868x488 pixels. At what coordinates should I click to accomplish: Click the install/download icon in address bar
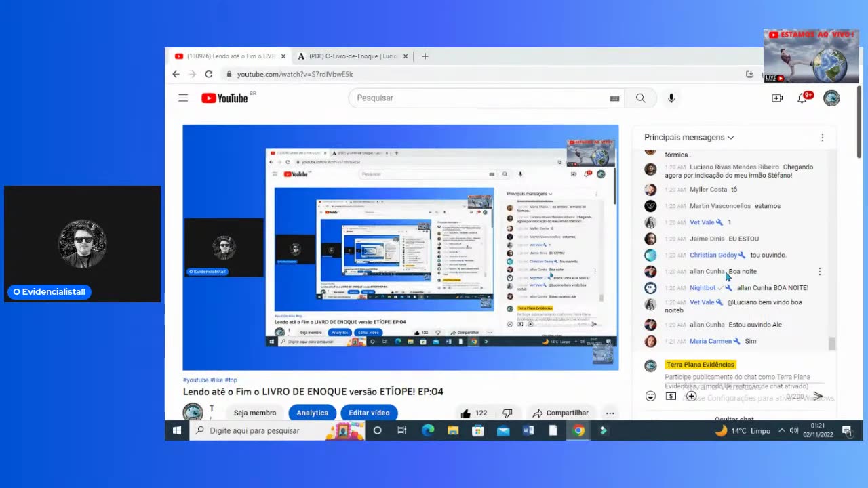[x=749, y=74]
